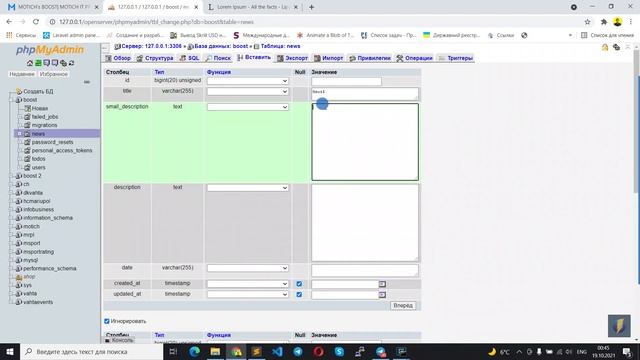
Task: Switch to the Структура tab
Action: pyautogui.click(x=155, y=58)
